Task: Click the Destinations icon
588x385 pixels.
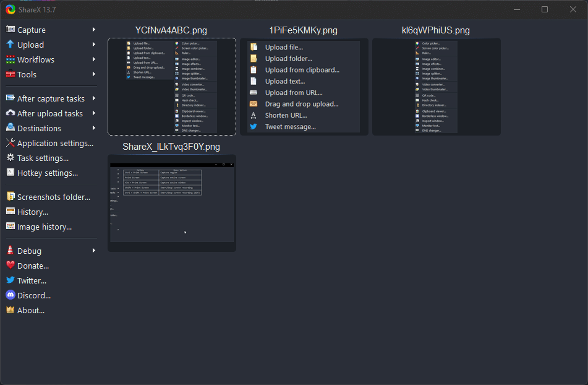Action: point(11,128)
